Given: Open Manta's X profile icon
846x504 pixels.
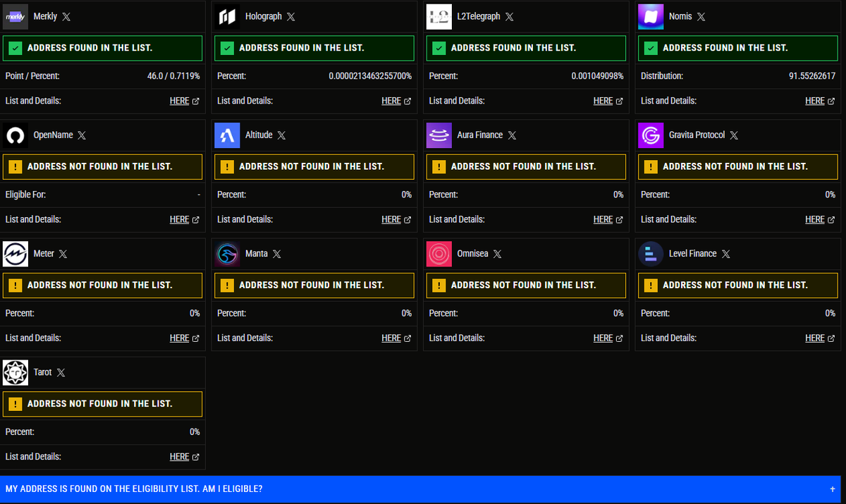Looking at the screenshot, I should (276, 253).
